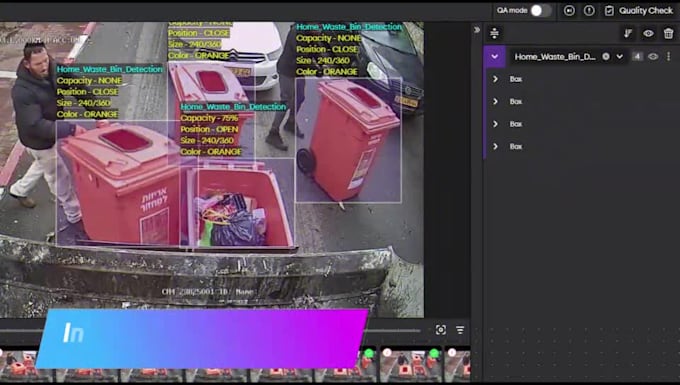Click the focus/center frame icon above filmstrip
680x385 pixels.
pyautogui.click(x=441, y=330)
